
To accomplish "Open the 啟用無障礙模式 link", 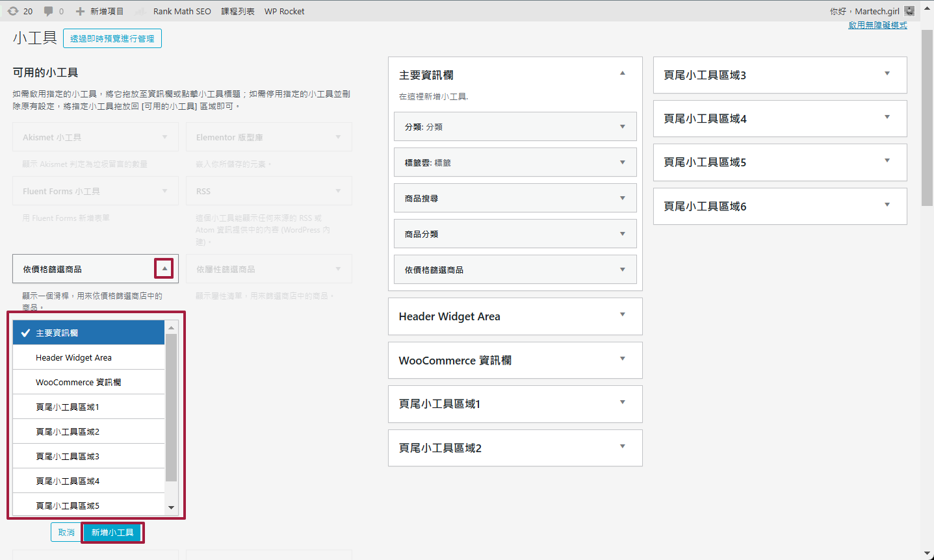I will (x=877, y=25).
